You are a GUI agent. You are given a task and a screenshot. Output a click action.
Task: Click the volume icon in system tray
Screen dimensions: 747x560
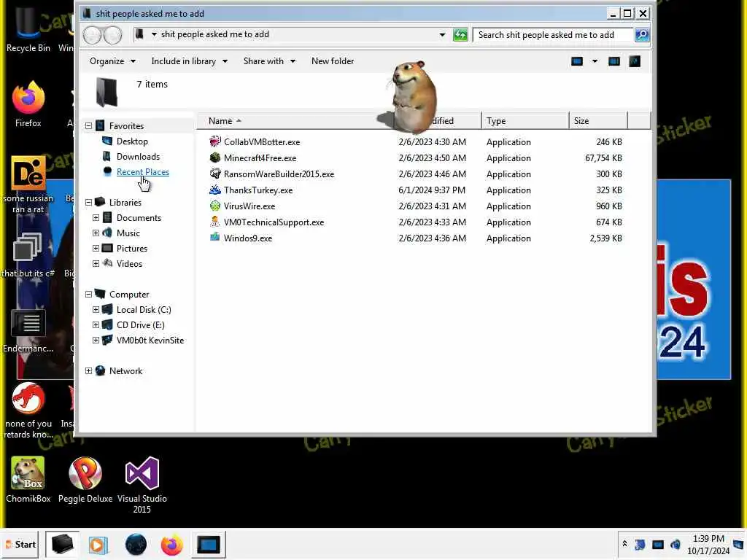coord(676,544)
